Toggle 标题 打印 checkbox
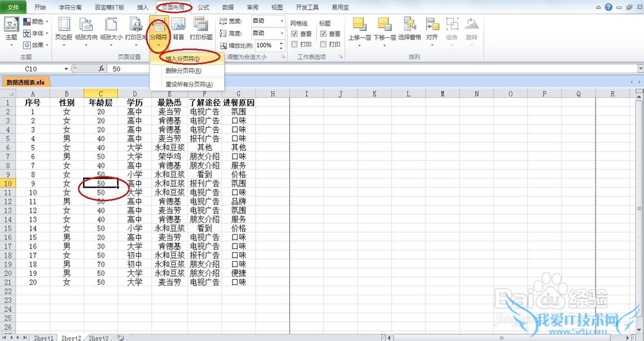This screenshot has height=341, width=644. tap(323, 44)
